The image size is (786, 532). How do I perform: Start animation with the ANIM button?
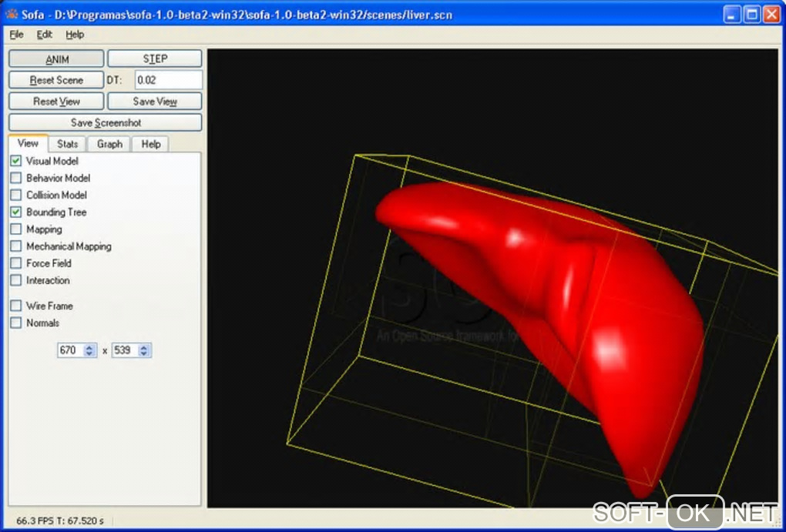tap(56, 59)
